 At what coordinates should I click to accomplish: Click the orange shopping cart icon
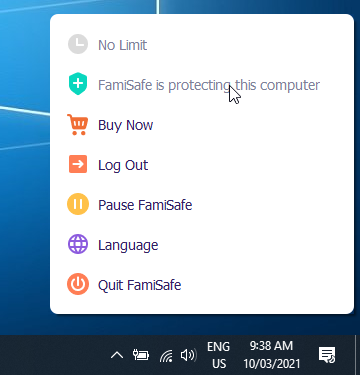pyautogui.click(x=78, y=125)
